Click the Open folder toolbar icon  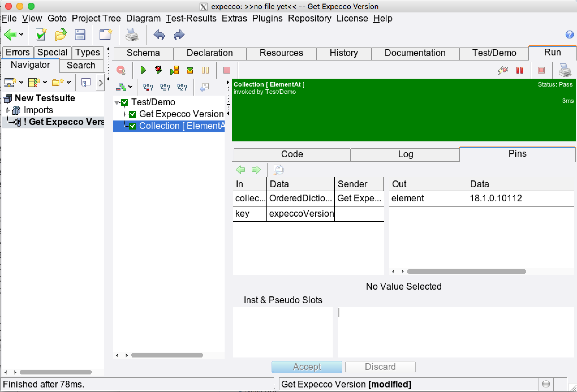click(61, 35)
